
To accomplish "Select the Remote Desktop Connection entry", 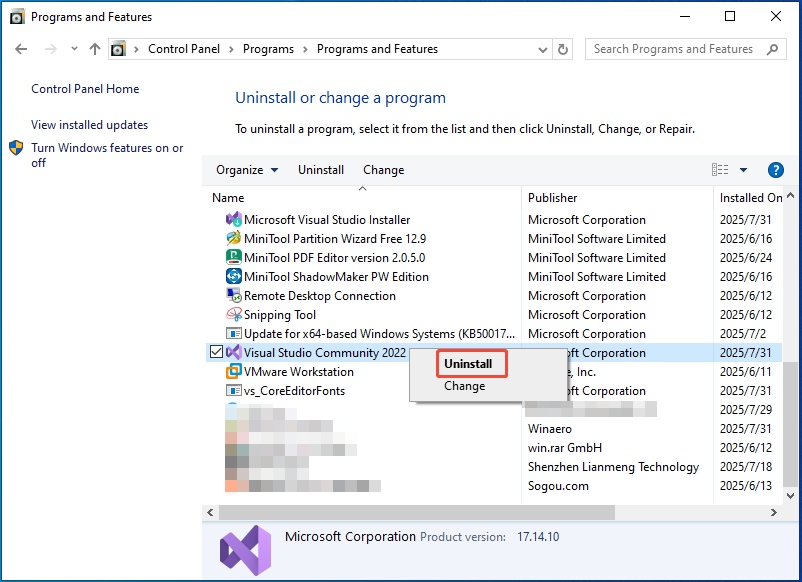I will tap(320, 296).
